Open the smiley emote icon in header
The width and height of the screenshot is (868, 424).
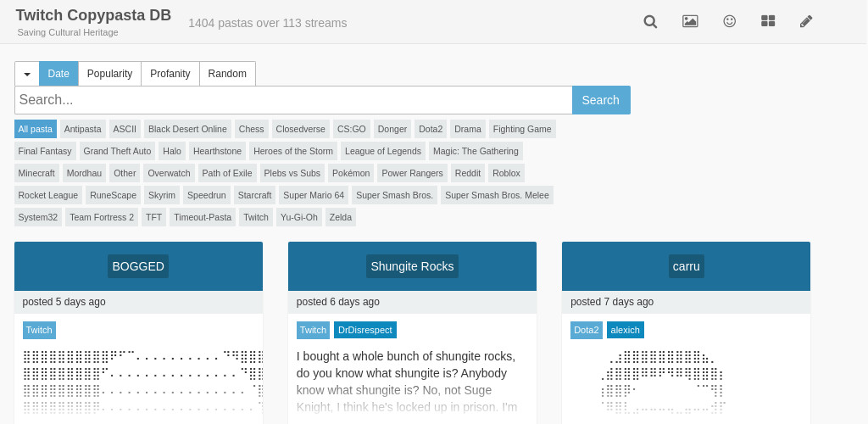tap(730, 21)
